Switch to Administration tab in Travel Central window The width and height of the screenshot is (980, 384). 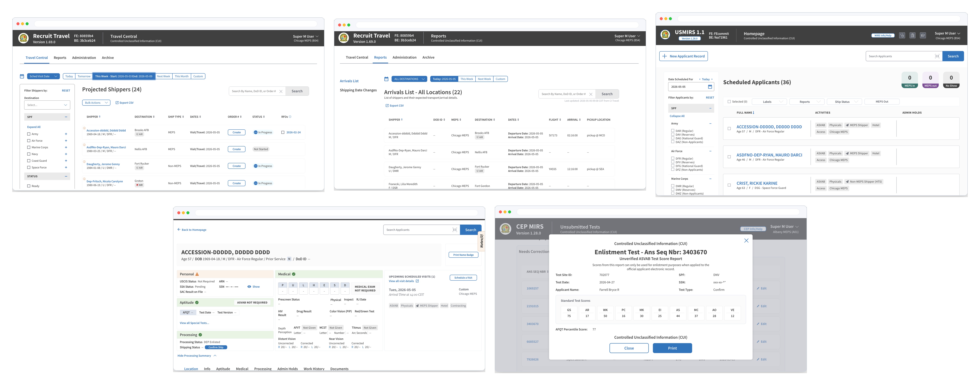[x=84, y=58]
